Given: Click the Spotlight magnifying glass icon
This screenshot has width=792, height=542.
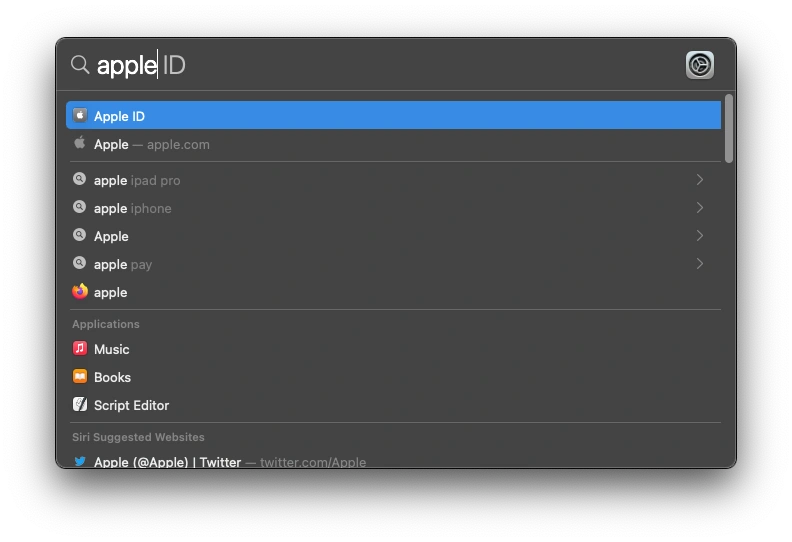Looking at the screenshot, I should pos(80,65).
